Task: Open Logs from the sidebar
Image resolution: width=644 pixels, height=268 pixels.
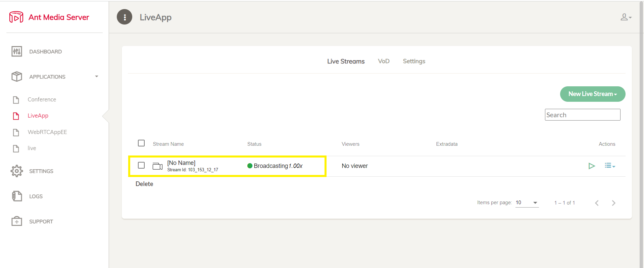Action: tap(36, 196)
